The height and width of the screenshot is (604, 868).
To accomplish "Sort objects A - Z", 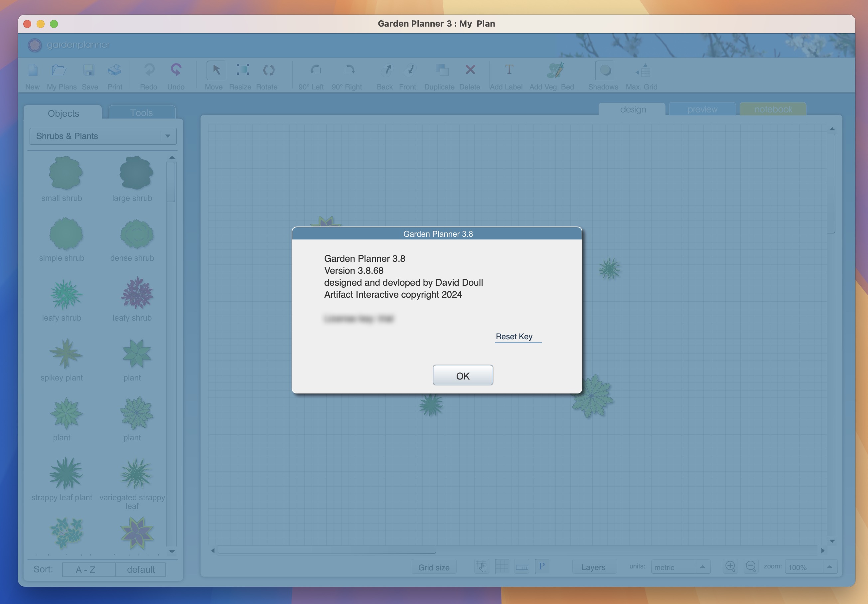I will pyautogui.click(x=88, y=569).
